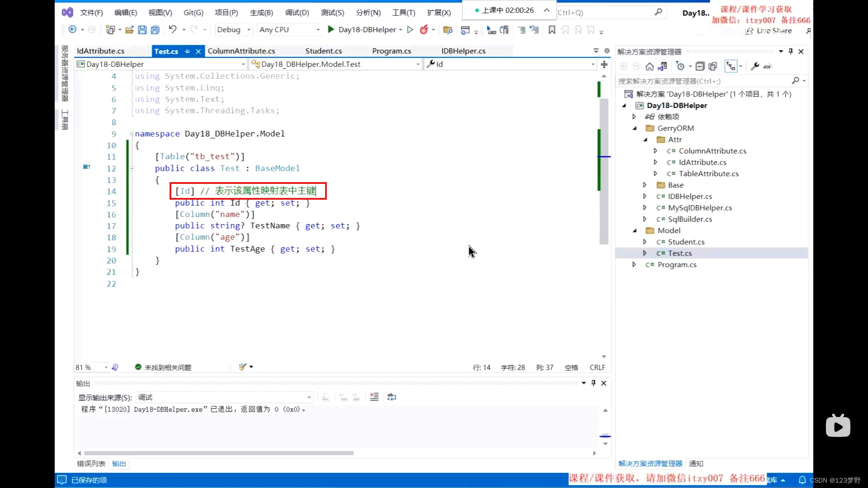
Task: Click the Solution Explorer search input field
Action: pyautogui.click(x=703, y=81)
